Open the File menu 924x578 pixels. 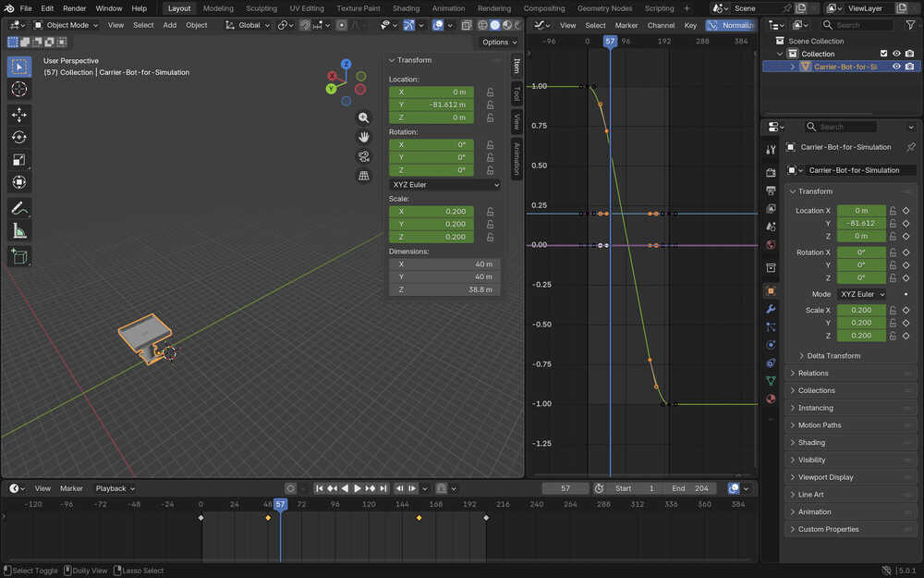coord(26,8)
